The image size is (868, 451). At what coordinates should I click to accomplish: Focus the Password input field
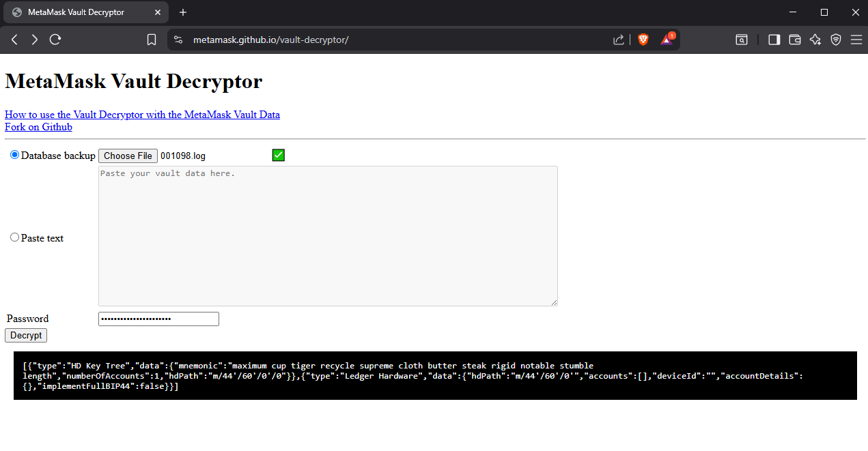point(158,319)
